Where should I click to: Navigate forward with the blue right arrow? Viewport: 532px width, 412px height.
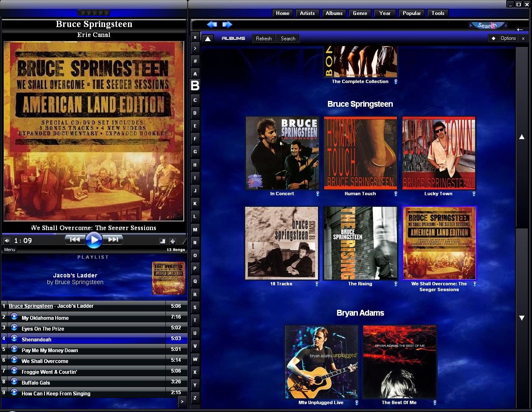[x=227, y=25]
